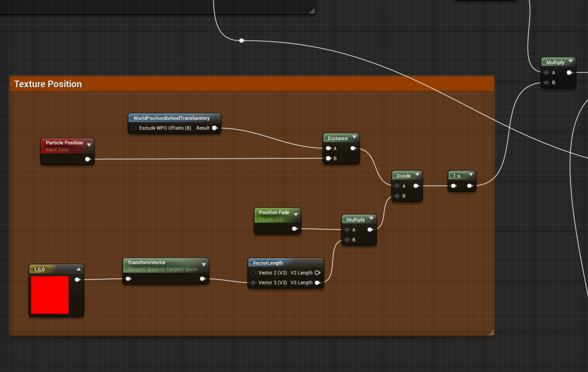The width and height of the screenshot is (588, 372).
Task: Collapse the Distance node using its arrow
Action: tap(354, 137)
